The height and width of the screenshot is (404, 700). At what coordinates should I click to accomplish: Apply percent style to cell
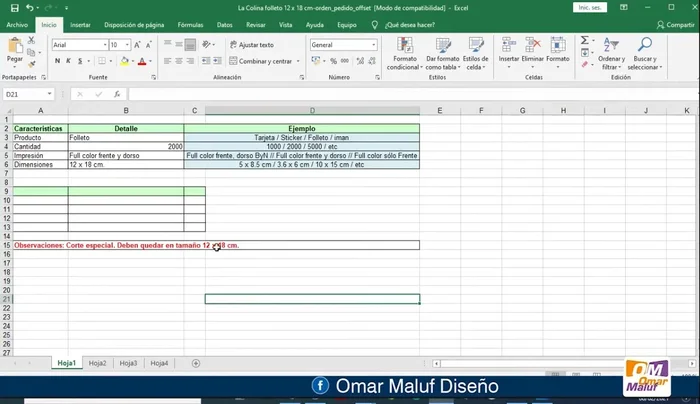coord(333,61)
